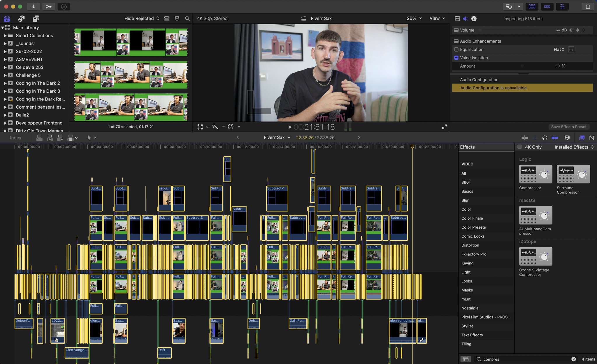Select the Ozone 9 Vintage Compressor effect

(x=535, y=256)
